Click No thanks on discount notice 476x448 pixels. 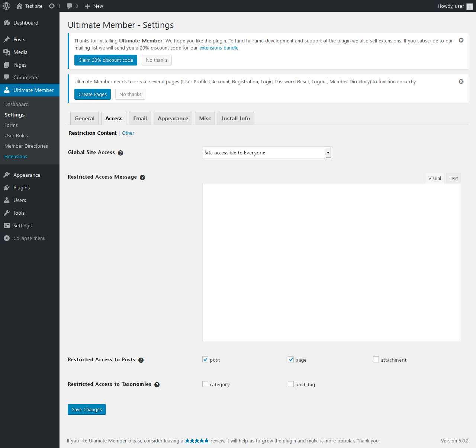click(157, 60)
